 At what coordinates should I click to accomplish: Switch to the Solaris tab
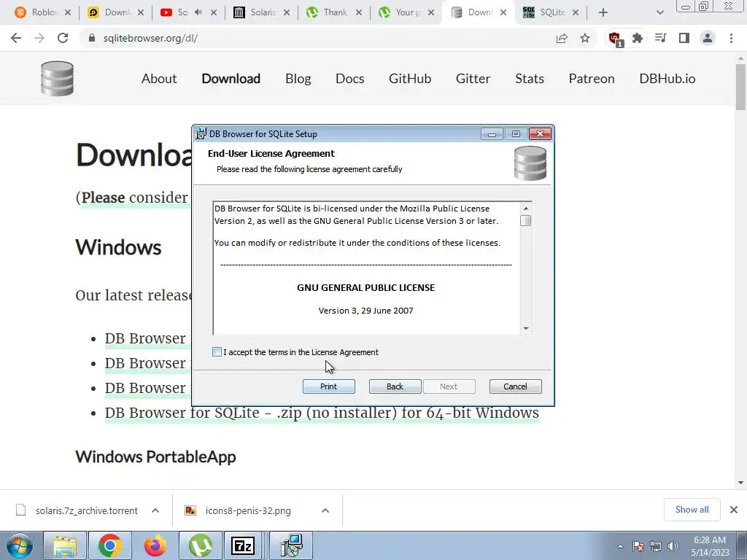click(x=262, y=12)
